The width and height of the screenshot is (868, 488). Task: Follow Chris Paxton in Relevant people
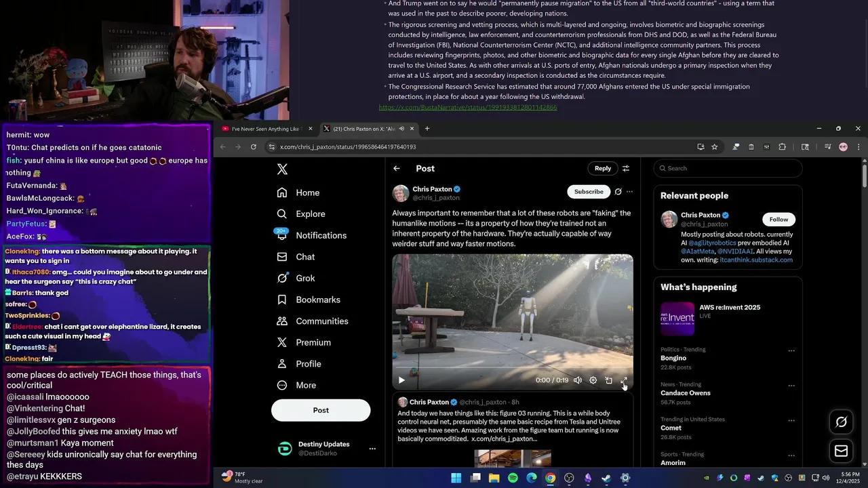coord(778,220)
